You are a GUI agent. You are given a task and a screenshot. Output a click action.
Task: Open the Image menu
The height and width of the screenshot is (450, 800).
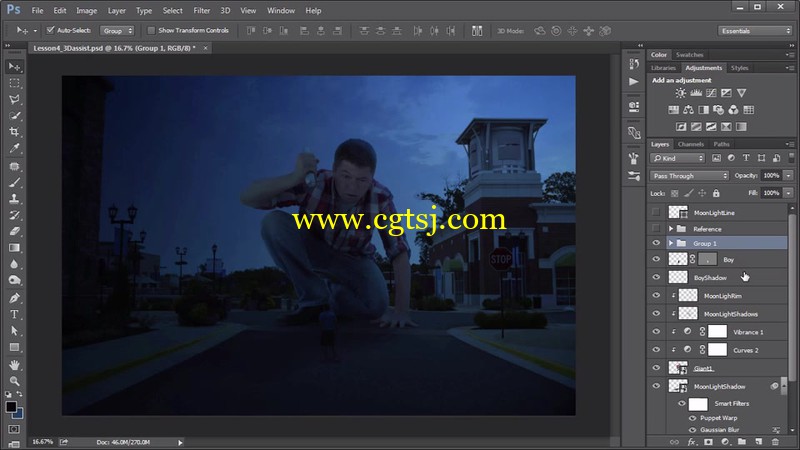(86, 10)
